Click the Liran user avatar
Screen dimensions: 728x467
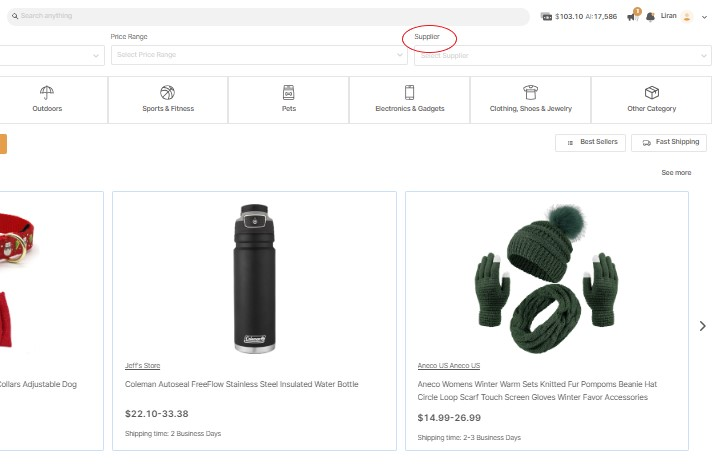[687, 17]
